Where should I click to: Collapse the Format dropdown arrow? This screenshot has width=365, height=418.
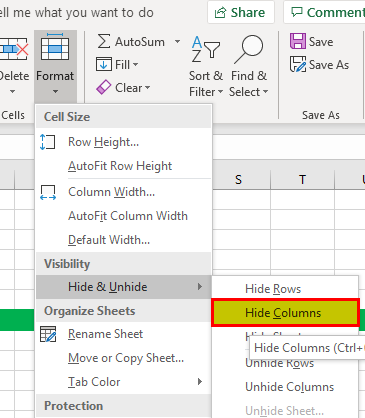click(x=55, y=91)
